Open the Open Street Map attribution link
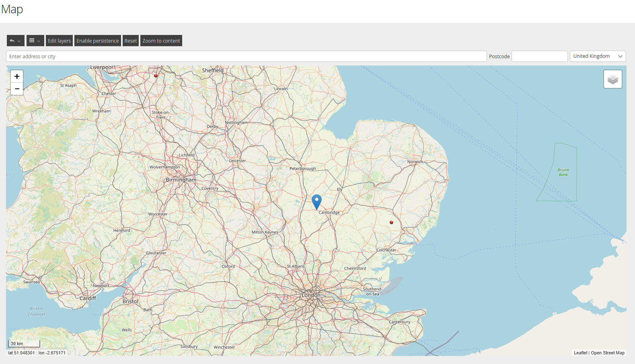 tap(608, 353)
